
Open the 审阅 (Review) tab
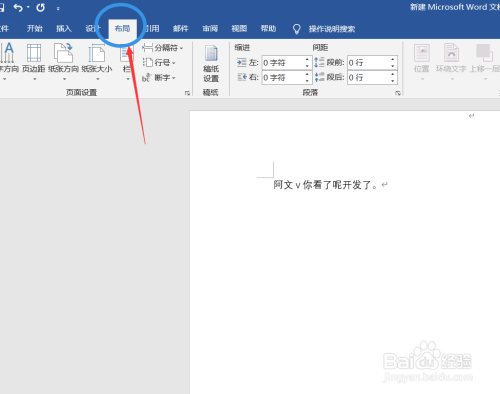pyautogui.click(x=210, y=29)
